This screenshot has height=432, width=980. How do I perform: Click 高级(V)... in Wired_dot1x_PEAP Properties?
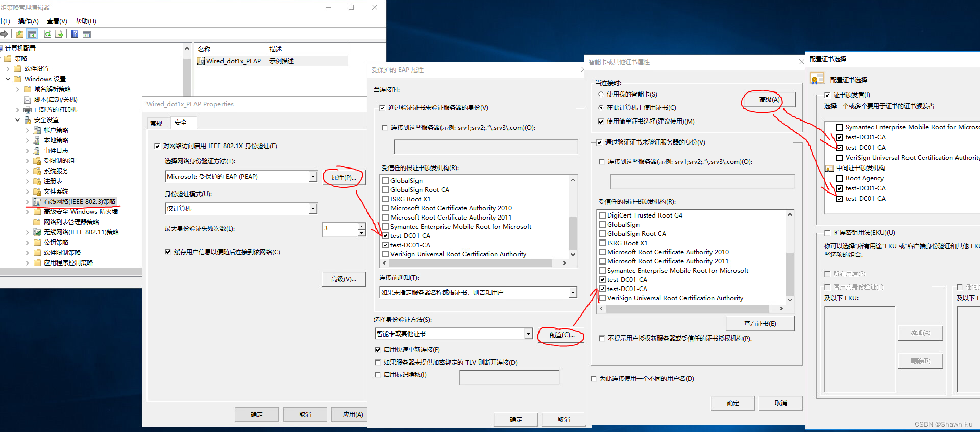coord(344,279)
